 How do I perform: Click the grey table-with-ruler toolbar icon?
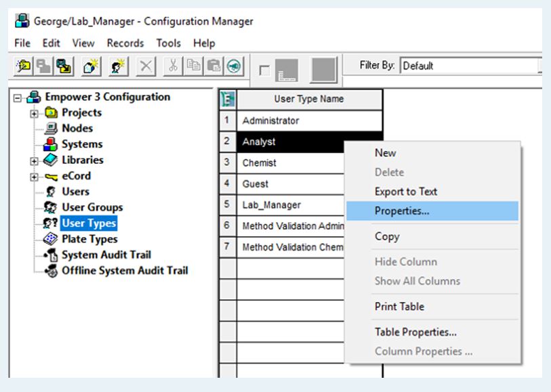[287, 70]
